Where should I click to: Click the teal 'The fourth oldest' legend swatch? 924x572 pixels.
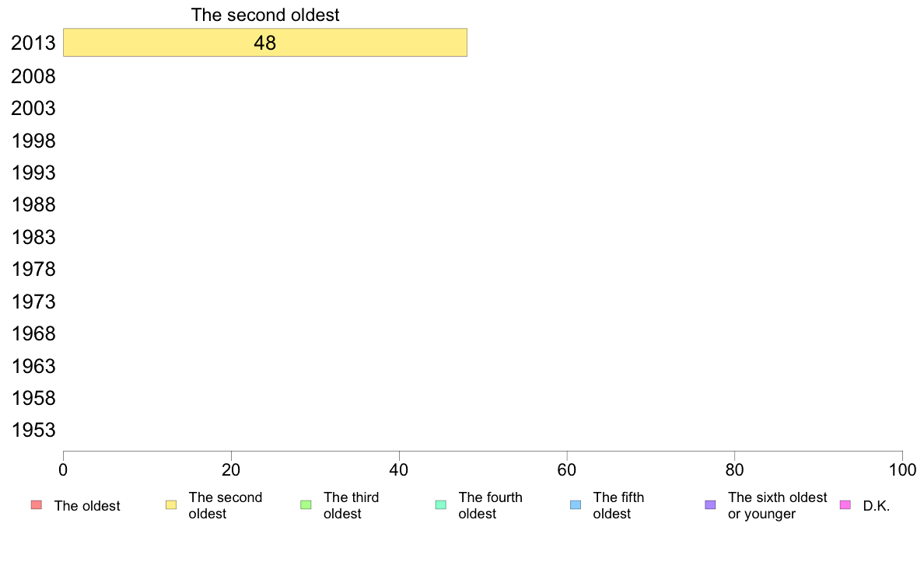441,505
